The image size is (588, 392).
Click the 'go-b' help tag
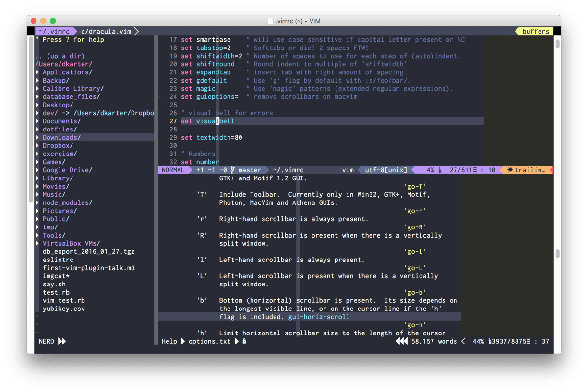[415, 292]
